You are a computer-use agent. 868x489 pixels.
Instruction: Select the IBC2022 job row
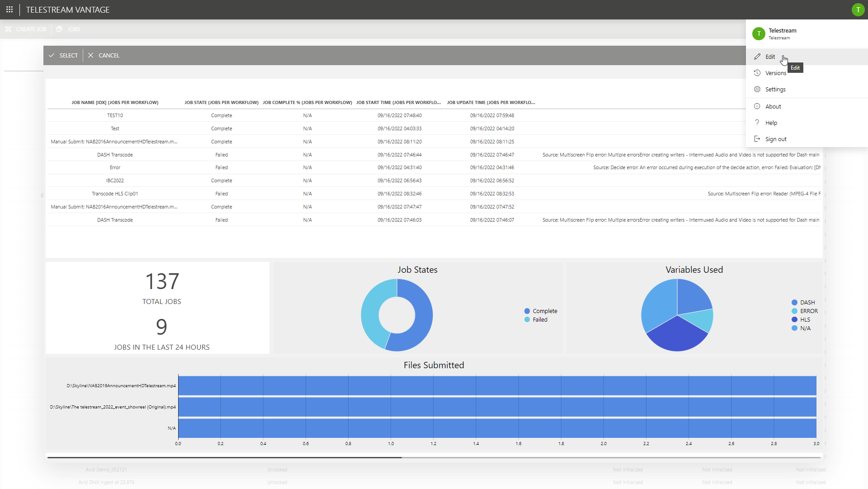pyautogui.click(x=434, y=180)
